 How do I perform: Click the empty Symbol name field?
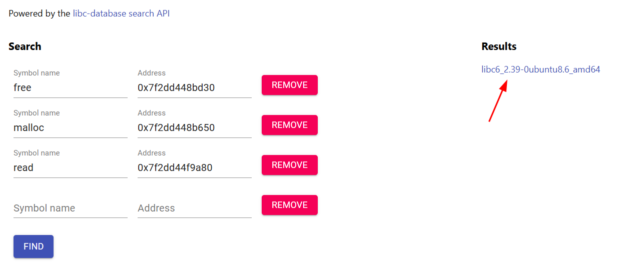tap(70, 208)
